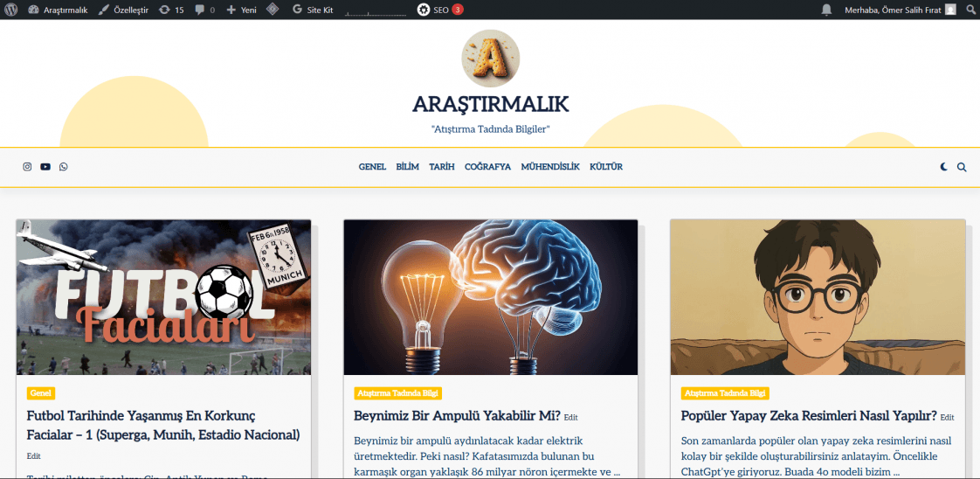Viewport: 980px width, 479px height.
Task: Open Futbol Tarihinde Yaşanmış En Korkunç Facialar post
Action: [163, 425]
